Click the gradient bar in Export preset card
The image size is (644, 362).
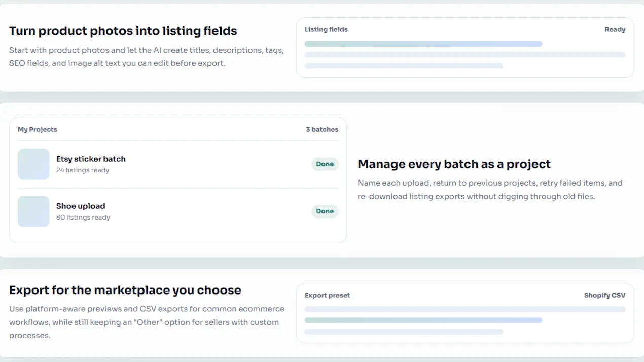[423, 320]
